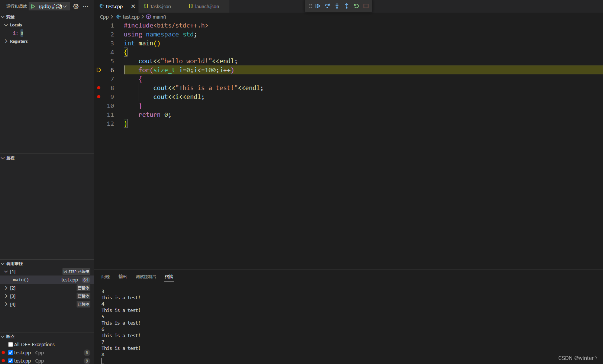Select the 终端 panel tab
Screen dimensions: 603x364
(169, 277)
